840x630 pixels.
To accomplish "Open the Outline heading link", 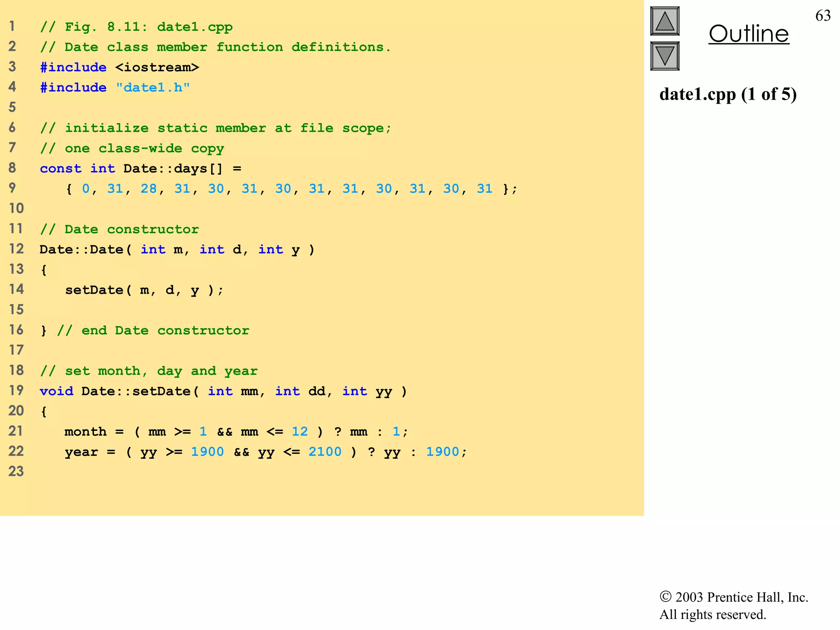I will click(749, 34).
